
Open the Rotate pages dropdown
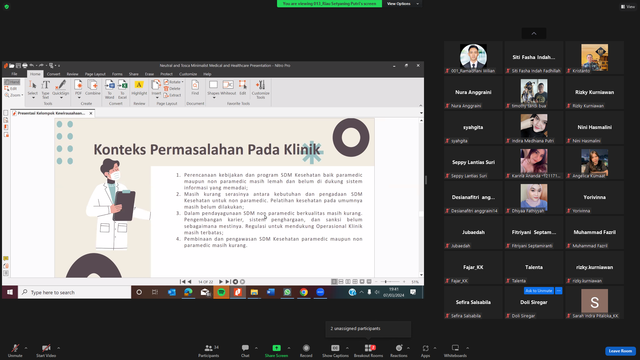pyautogui.click(x=182, y=82)
